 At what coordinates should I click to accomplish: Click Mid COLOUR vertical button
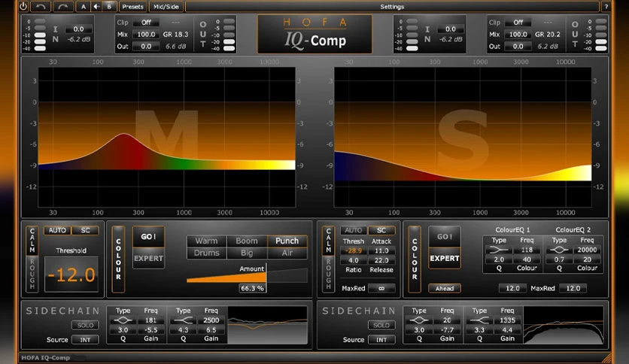coord(118,259)
